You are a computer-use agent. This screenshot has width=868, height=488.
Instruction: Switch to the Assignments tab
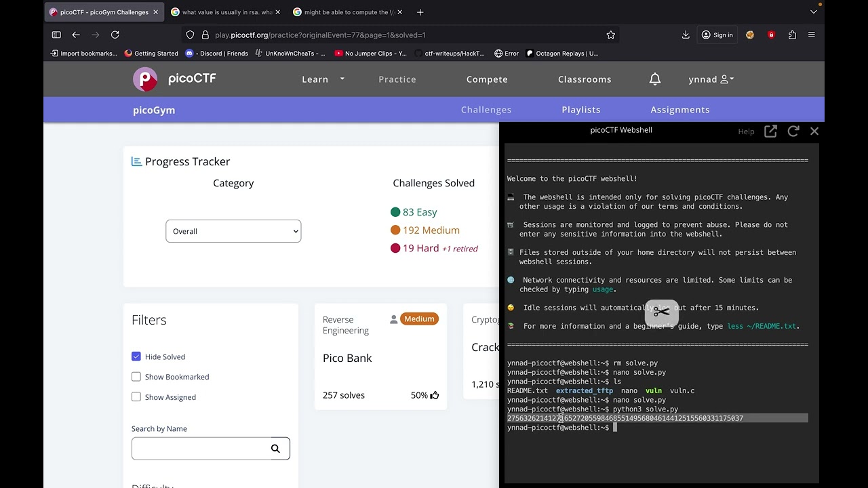(680, 110)
